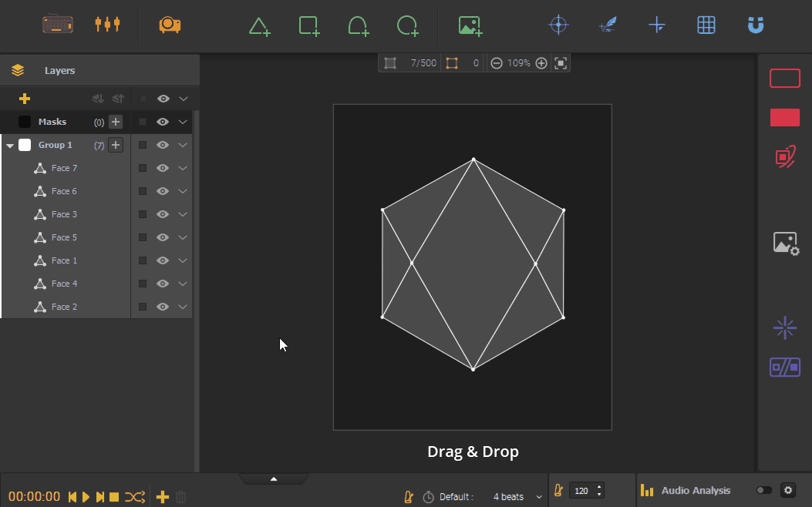This screenshot has height=507, width=812.
Task: Select the triangle shape creation tool
Action: pos(259,25)
